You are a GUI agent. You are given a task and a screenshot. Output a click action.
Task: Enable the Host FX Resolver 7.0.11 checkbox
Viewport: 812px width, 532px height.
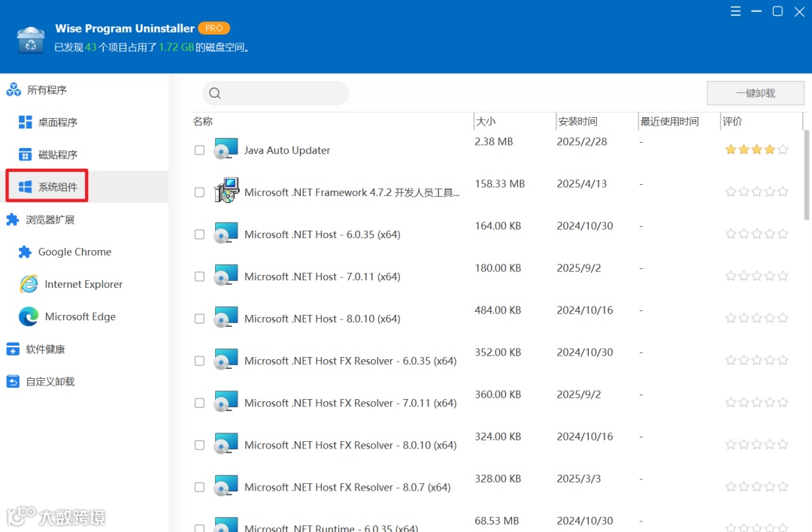point(199,404)
